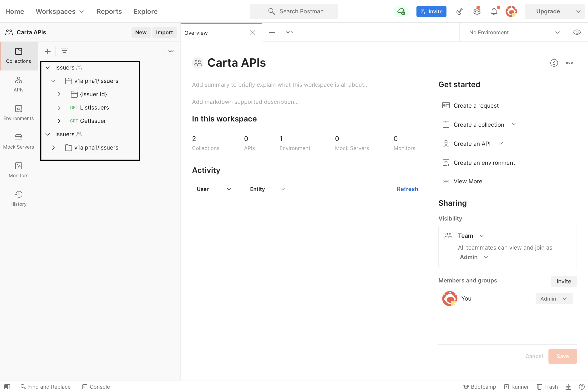Viewport: 588px width, 392px height.
Task: Click View More in Get started
Action: pos(462,181)
